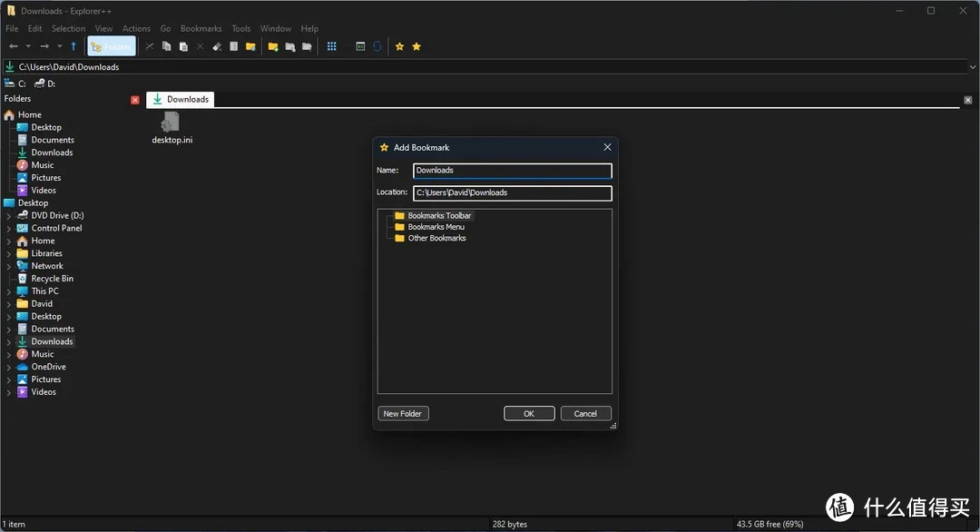The image size is (980, 532).
Task: Click the New Folder toolbar icon
Action: (272, 46)
